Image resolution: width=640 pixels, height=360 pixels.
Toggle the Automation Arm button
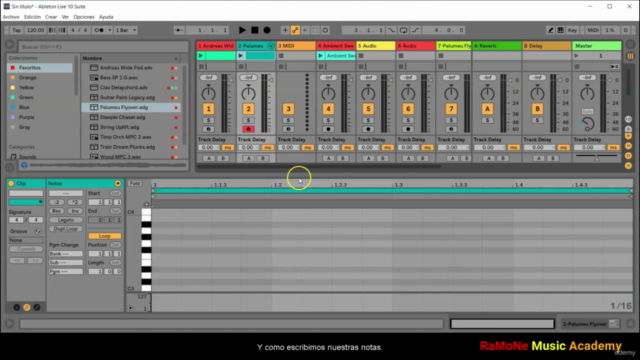[295, 30]
